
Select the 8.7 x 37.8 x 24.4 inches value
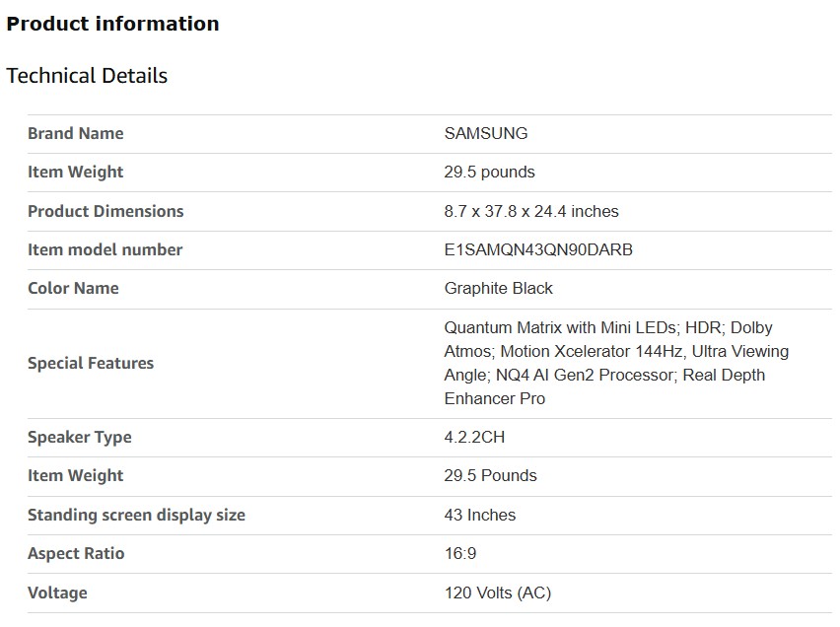point(531,211)
